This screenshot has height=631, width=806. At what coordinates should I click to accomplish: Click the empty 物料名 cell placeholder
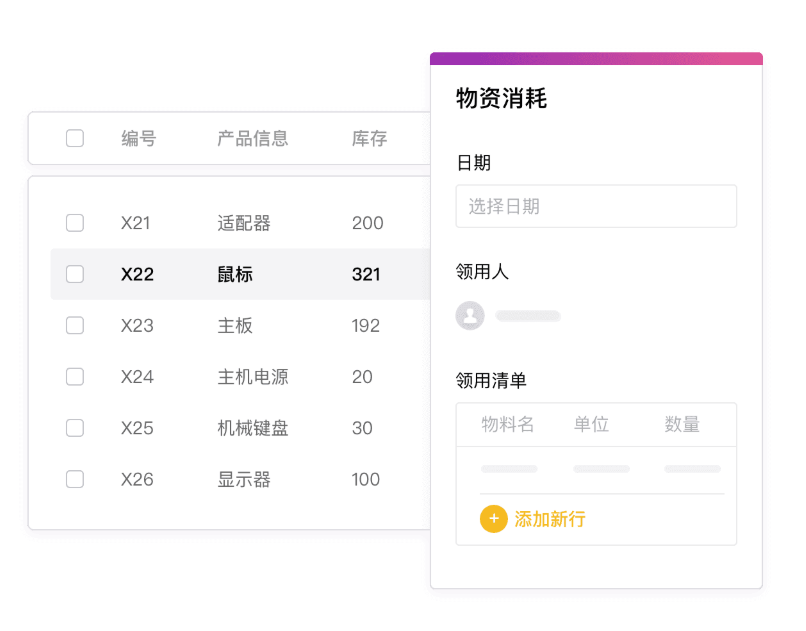(x=509, y=469)
